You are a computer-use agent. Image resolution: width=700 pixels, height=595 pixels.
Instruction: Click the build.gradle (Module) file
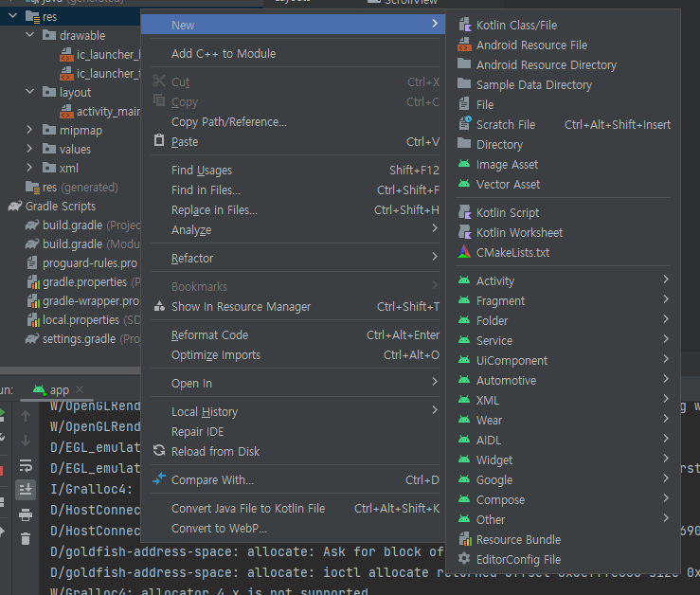[83, 243]
